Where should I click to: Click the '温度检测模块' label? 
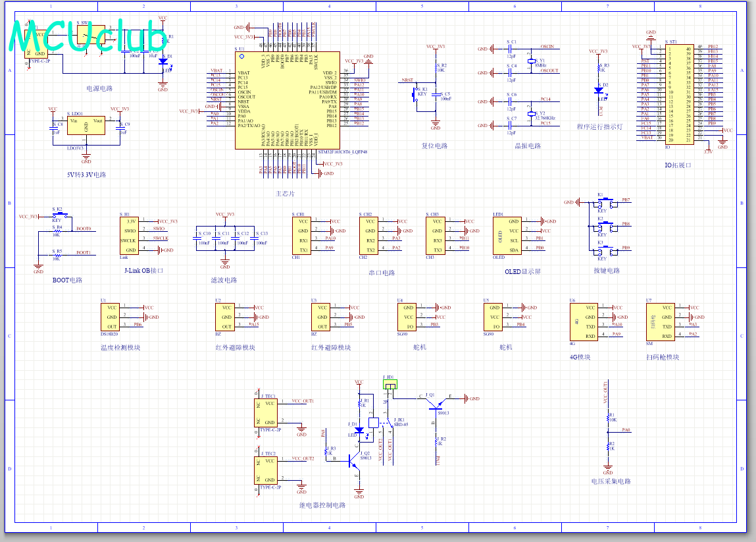tap(120, 348)
